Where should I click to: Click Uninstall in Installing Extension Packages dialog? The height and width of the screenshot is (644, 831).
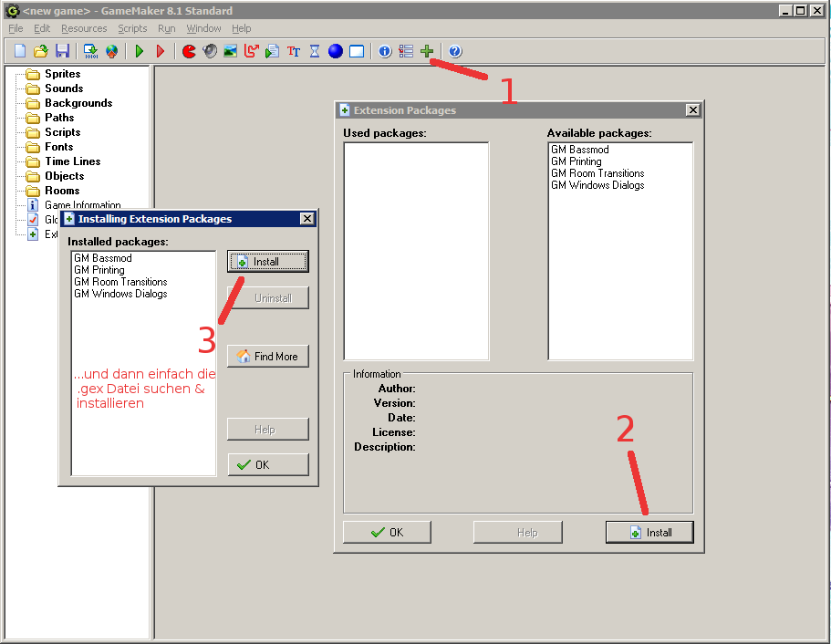(268, 298)
